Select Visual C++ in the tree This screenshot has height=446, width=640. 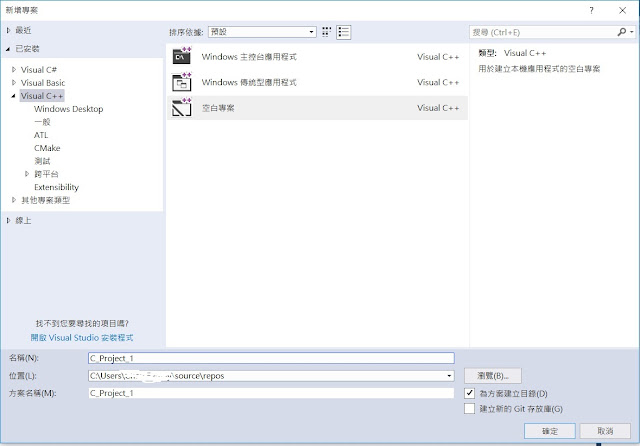pos(42,96)
